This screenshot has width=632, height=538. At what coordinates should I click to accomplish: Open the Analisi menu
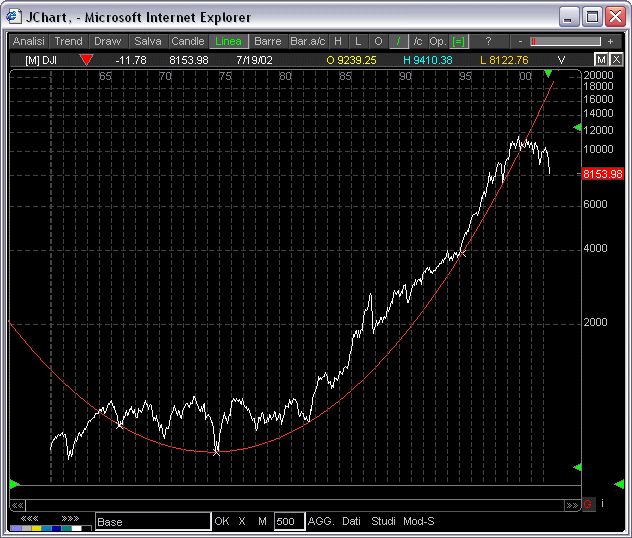pos(29,41)
